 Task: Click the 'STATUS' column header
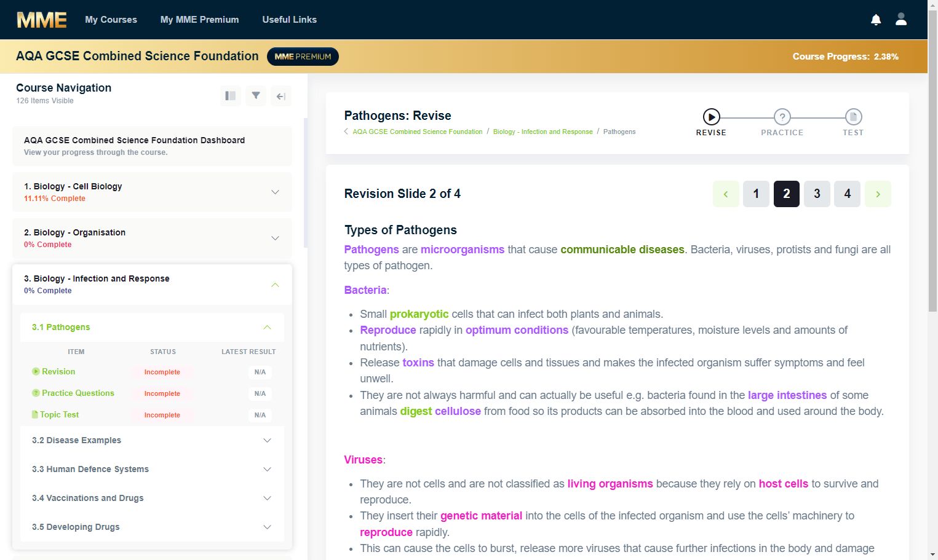tap(163, 352)
